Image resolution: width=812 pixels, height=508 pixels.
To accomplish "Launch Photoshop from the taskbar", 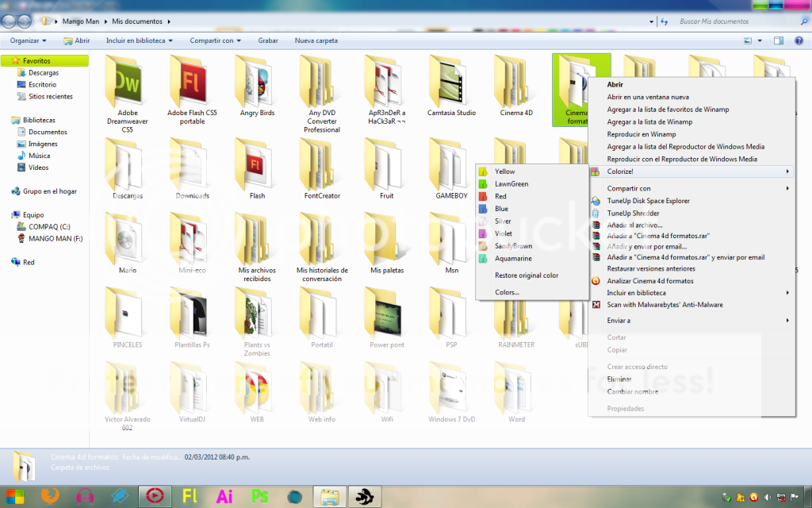I will point(259,496).
